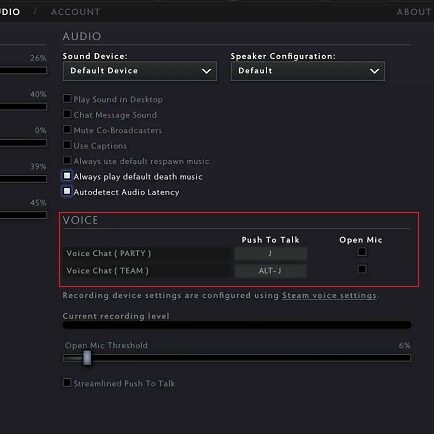
Task: Click the Current recording level bar
Action: (x=237, y=325)
